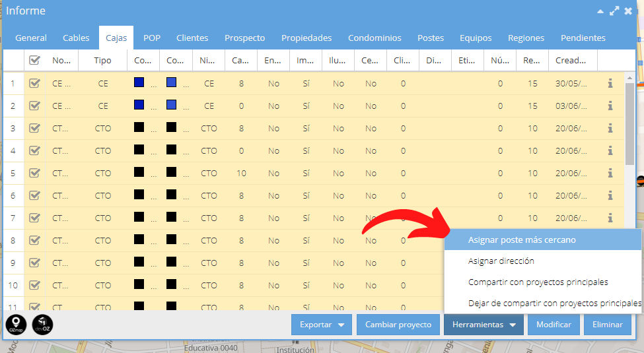Open the Equipos tab
Image resolution: width=644 pixels, height=353 pixels.
pyautogui.click(x=476, y=38)
